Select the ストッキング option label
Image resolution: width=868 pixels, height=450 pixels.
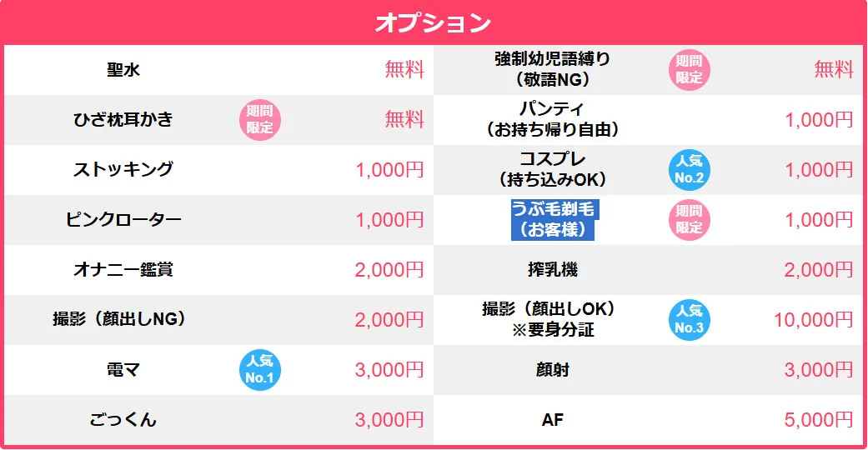[123, 169]
